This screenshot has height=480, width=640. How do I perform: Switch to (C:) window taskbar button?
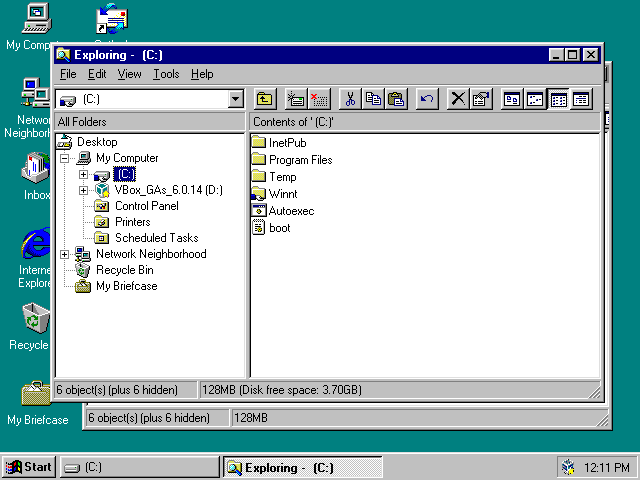coord(140,467)
